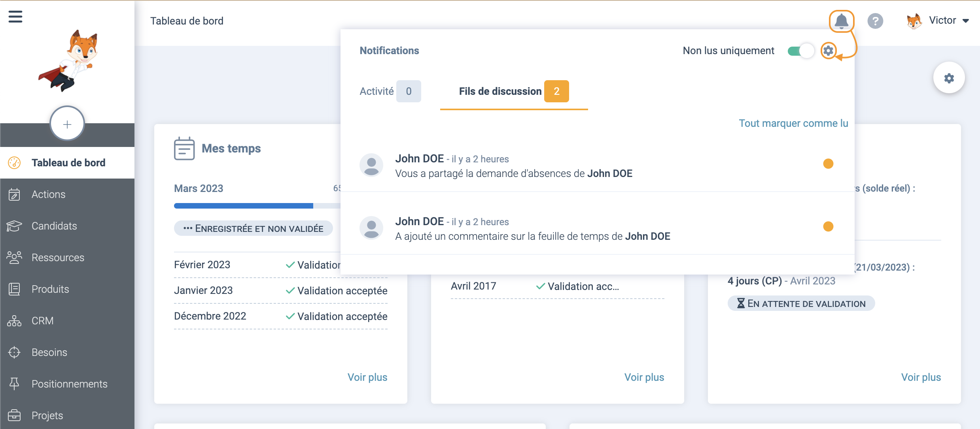The width and height of the screenshot is (980, 429).
Task: Expand the Projets sidebar section
Action: pos(47,416)
